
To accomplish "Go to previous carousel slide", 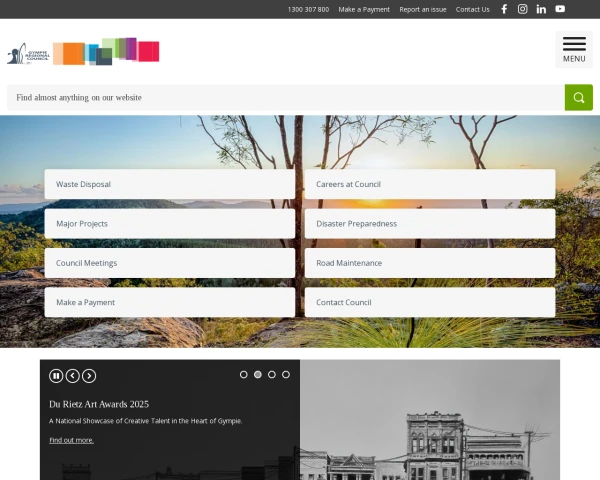I will point(73,376).
